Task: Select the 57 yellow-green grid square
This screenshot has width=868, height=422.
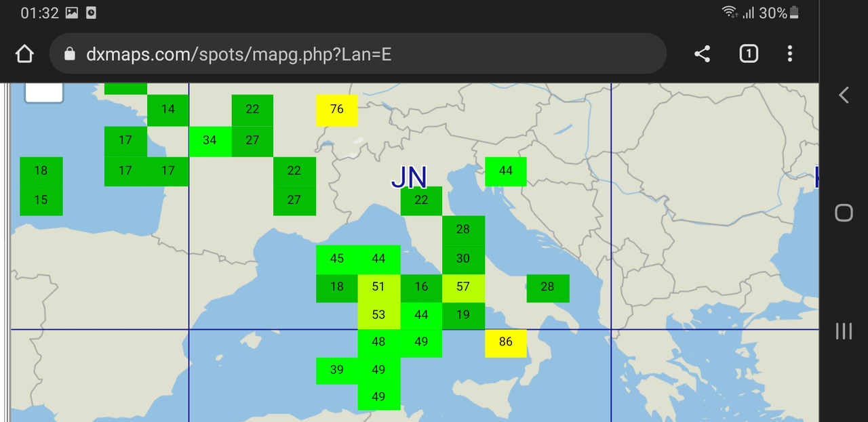Action: coord(463,287)
